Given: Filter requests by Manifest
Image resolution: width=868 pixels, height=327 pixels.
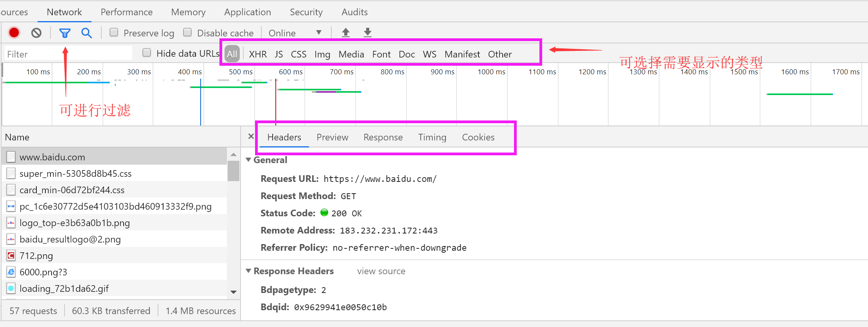Looking at the screenshot, I should [x=462, y=54].
